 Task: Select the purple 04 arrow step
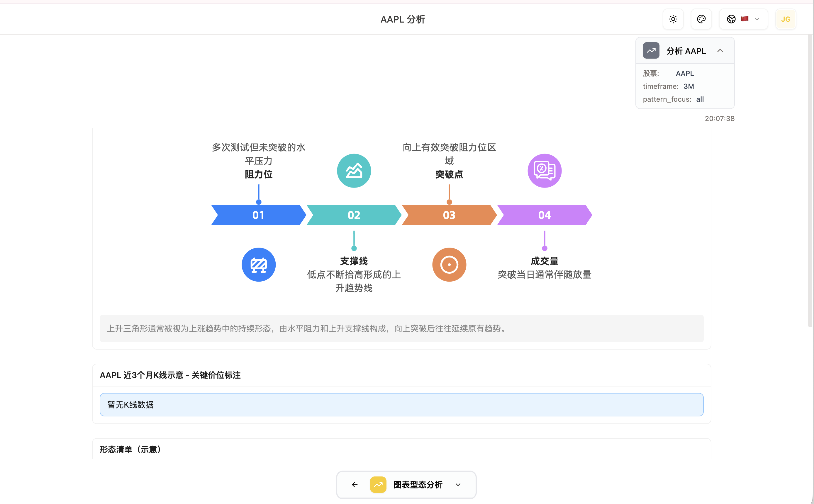(x=544, y=215)
